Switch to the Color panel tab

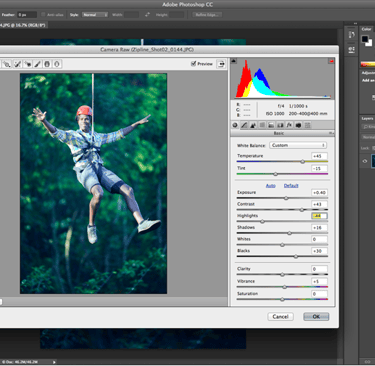click(367, 29)
